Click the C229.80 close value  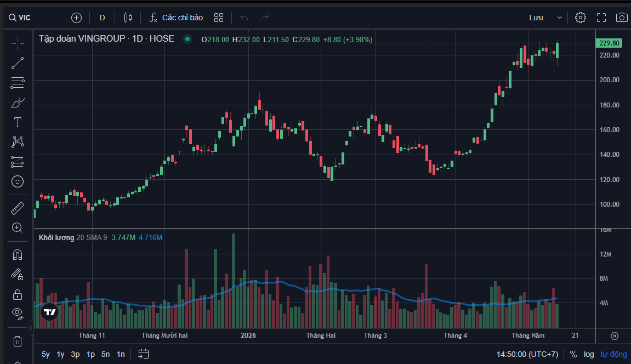point(306,39)
